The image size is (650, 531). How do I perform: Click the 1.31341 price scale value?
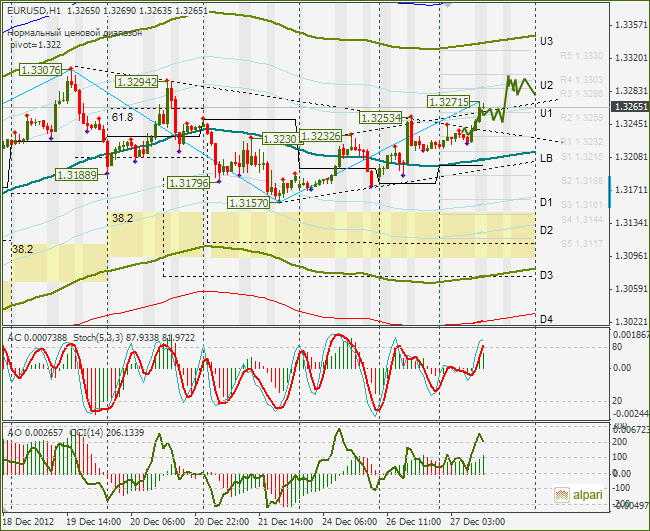(631, 223)
